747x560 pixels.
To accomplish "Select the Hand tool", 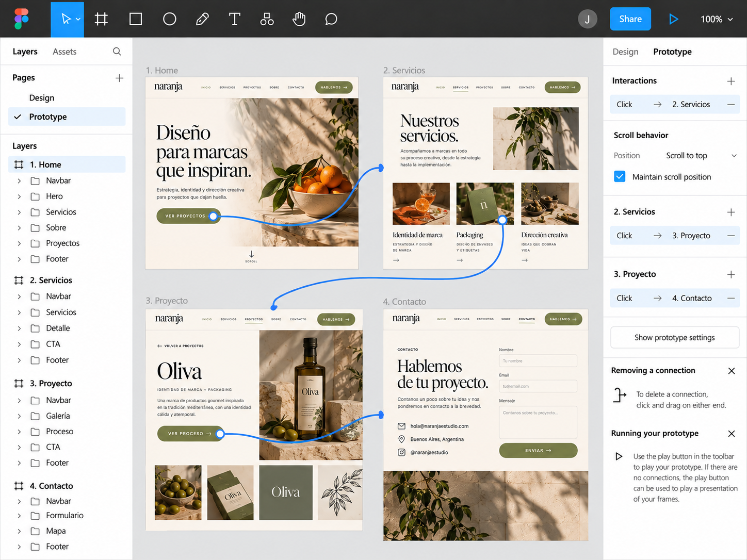I will point(299,19).
